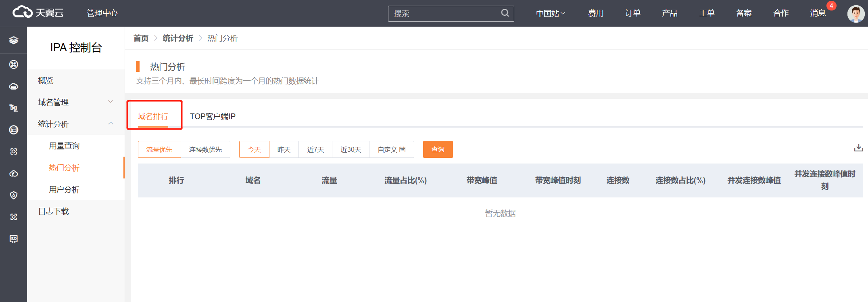
Task: Click the monitor with eye icon in rail
Action: tap(13, 239)
